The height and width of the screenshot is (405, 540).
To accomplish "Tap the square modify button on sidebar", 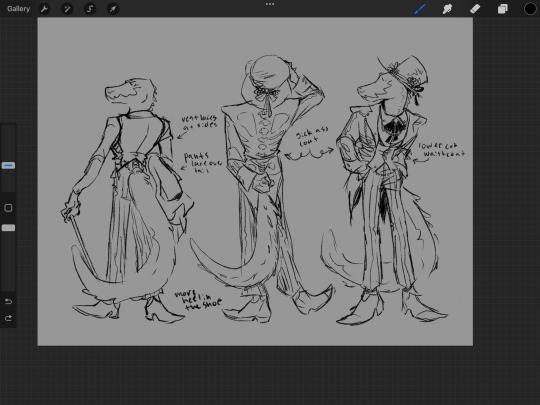I will (x=8, y=208).
